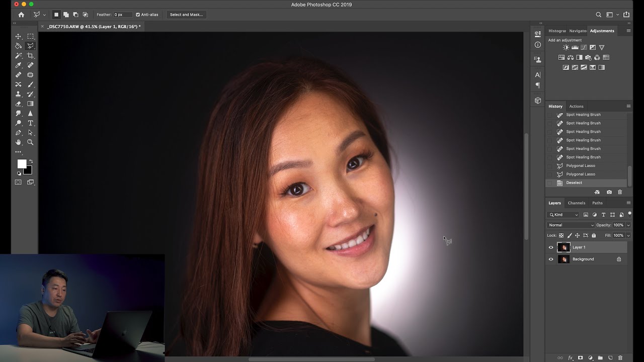
Task: Open the 3D panel icon
Action: point(537,101)
